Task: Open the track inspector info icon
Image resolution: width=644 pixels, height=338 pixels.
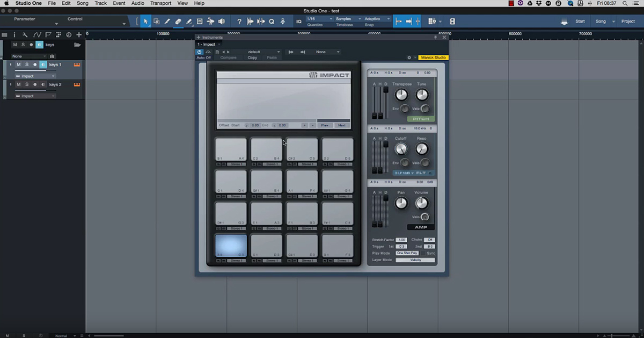Action: tap(15, 35)
